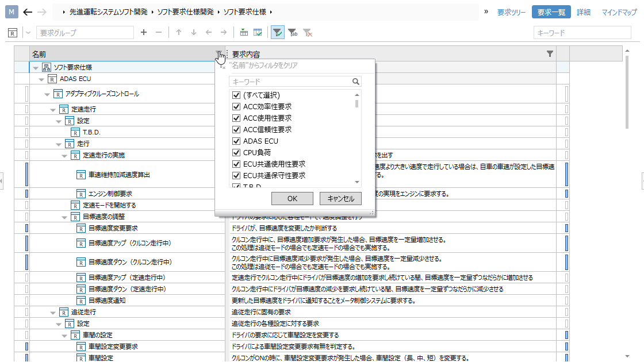The image size is (644, 362).
Task: Click breadcrumb 先進運転システムソフト開発
Action: pos(109,12)
